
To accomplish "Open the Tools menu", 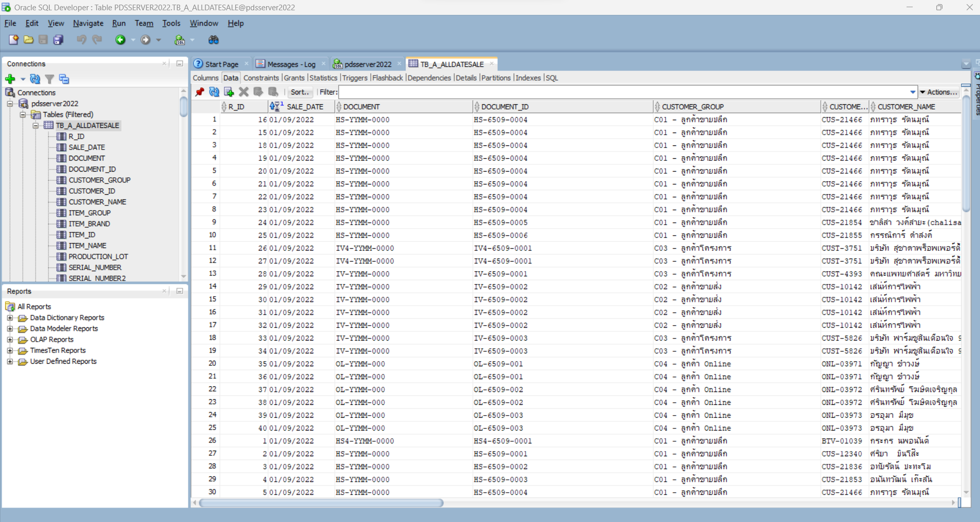I will click(x=171, y=23).
